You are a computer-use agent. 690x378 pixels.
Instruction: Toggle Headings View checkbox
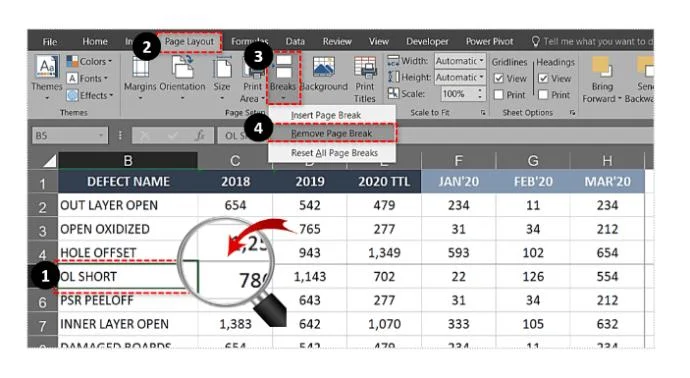pyautogui.click(x=543, y=78)
